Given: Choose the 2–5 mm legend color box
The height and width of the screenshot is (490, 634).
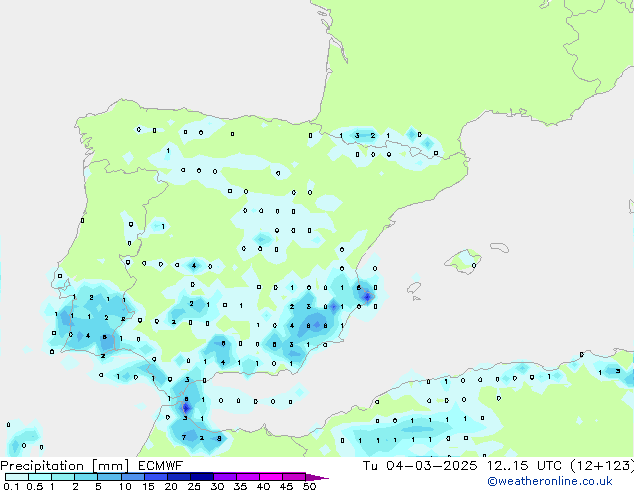Looking at the screenshot, I should click(x=86, y=477).
